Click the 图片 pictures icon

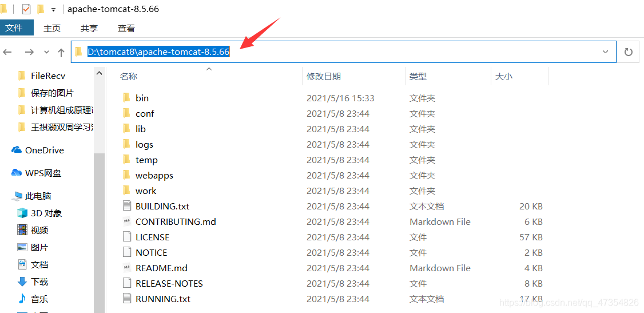pyautogui.click(x=22, y=247)
